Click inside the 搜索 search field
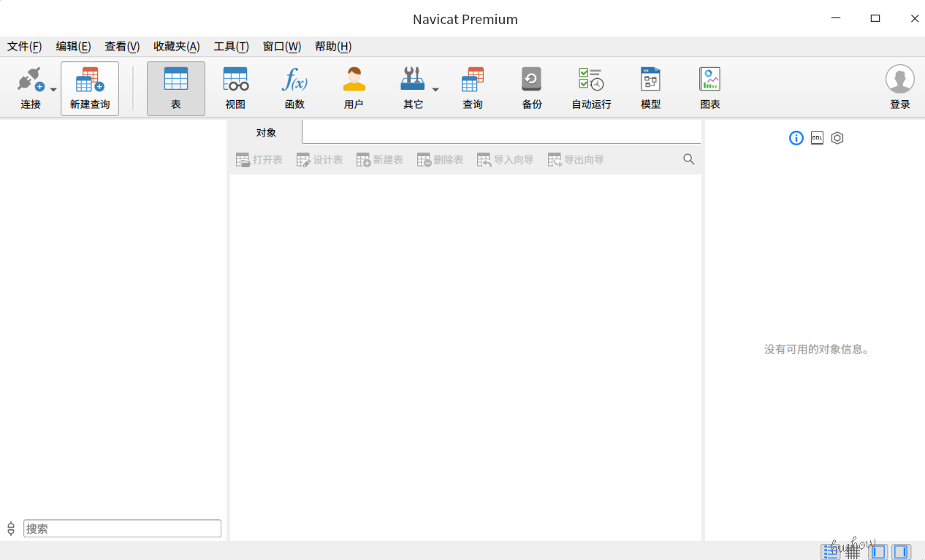The height and width of the screenshot is (560, 925). click(122, 529)
